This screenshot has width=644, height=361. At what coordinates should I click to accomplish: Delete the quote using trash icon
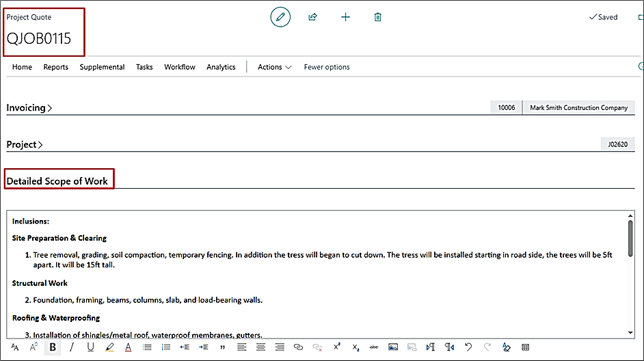(378, 17)
